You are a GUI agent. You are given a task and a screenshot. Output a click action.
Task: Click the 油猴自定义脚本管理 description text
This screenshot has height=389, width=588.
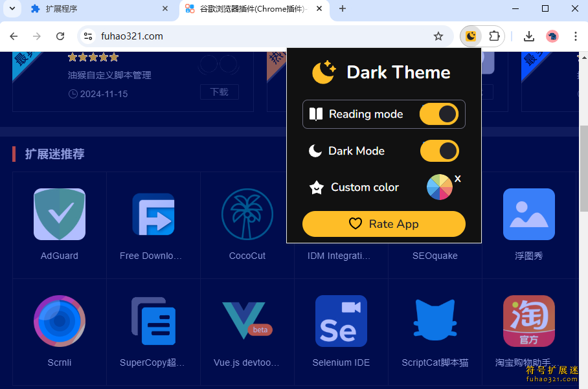pyautogui.click(x=109, y=75)
